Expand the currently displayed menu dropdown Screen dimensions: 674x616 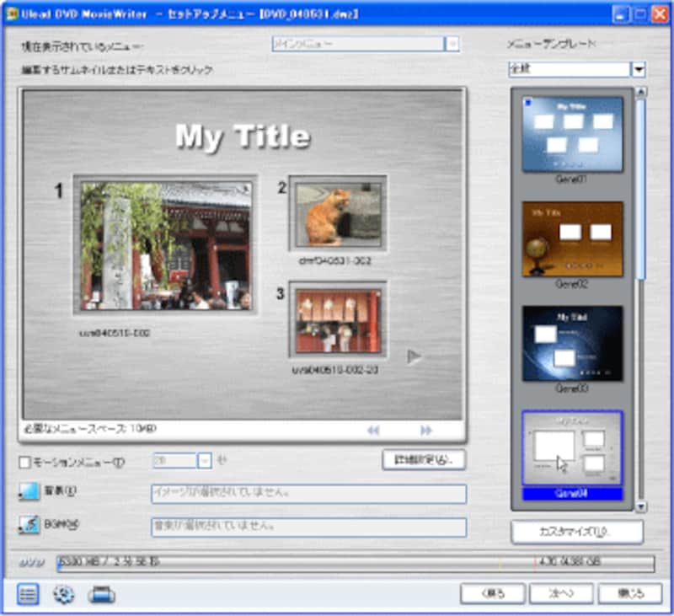click(x=452, y=45)
